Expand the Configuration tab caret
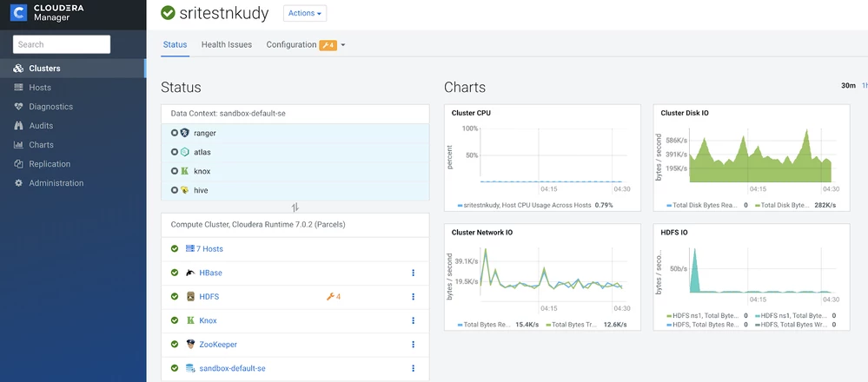The image size is (868, 382). click(343, 45)
